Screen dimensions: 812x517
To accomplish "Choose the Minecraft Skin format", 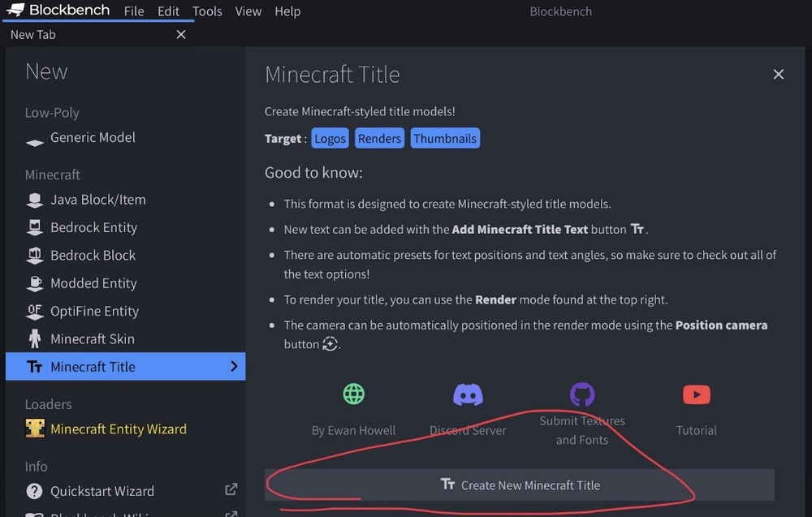I will coord(125,339).
